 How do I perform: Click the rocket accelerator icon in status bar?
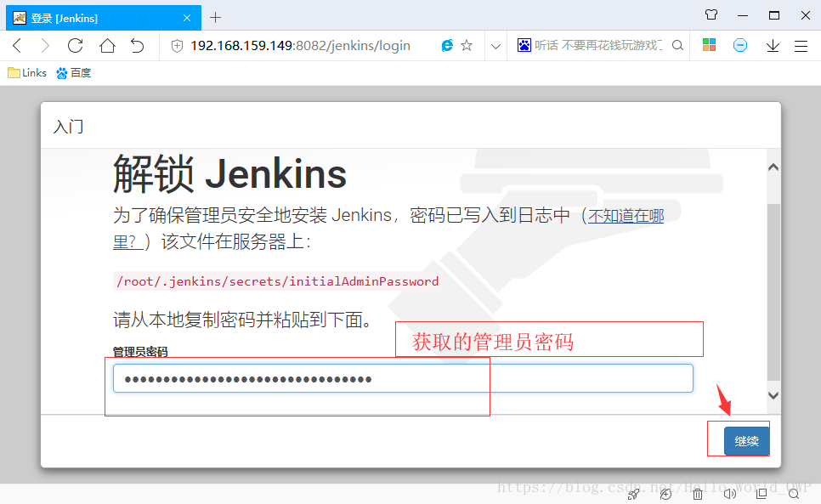pyautogui.click(x=633, y=494)
